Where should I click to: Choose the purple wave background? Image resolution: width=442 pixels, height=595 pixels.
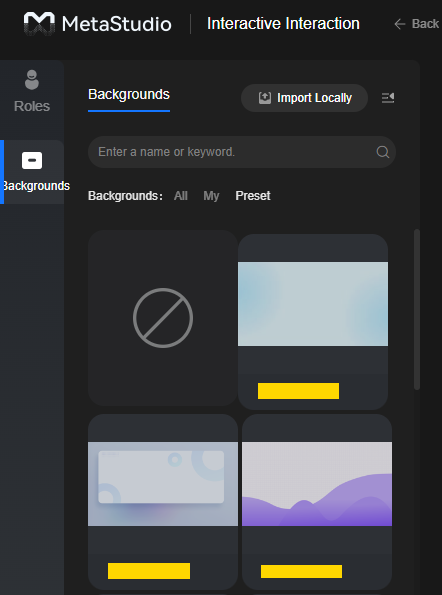(x=317, y=484)
